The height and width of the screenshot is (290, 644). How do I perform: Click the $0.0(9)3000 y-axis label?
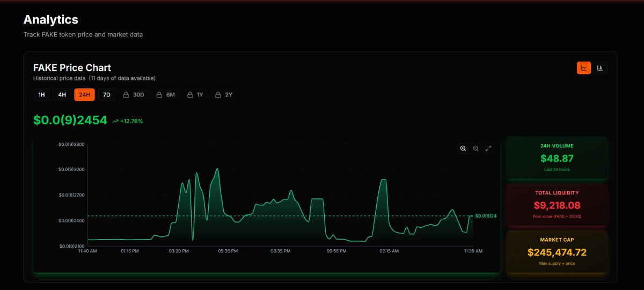(72, 169)
